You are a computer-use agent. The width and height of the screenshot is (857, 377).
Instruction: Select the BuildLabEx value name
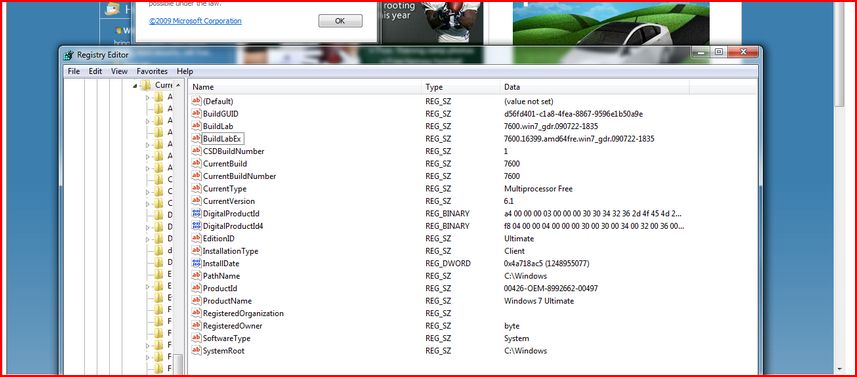[x=222, y=139]
